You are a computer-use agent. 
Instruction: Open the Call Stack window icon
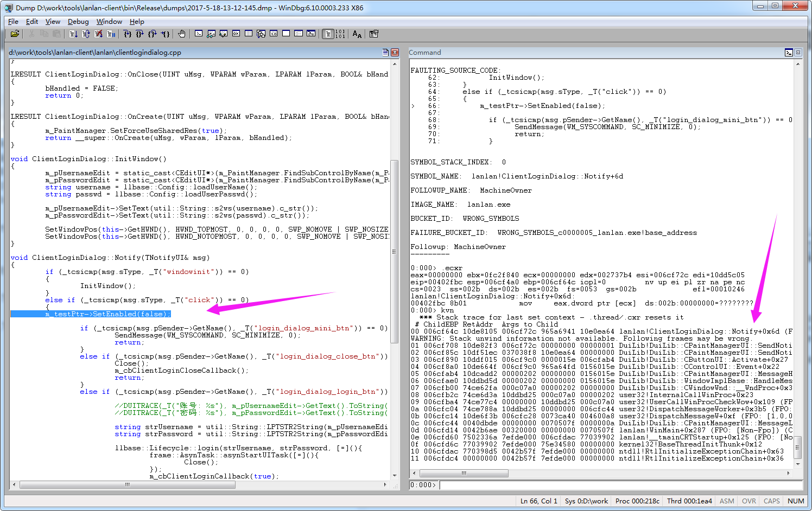[261, 34]
